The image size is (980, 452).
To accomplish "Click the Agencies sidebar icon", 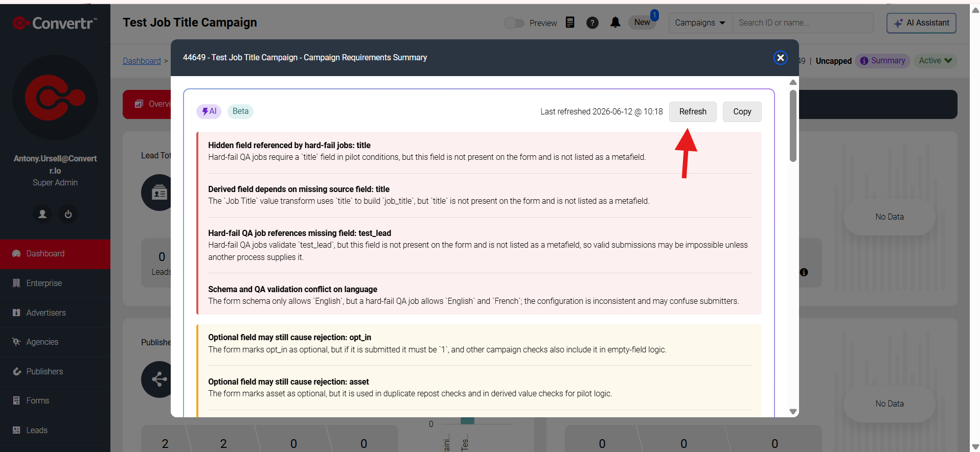I will tap(16, 342).
